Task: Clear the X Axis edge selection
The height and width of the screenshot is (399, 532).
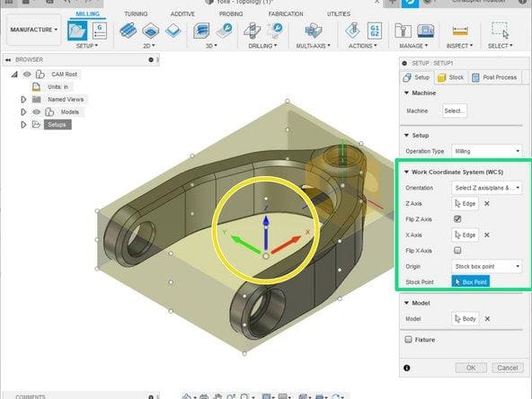Action: coord(487,235)
